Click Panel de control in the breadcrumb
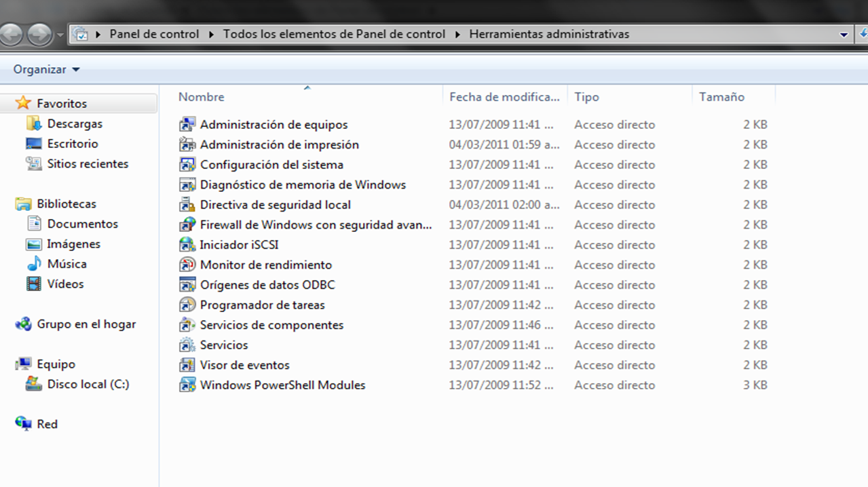 click(154, 34)
